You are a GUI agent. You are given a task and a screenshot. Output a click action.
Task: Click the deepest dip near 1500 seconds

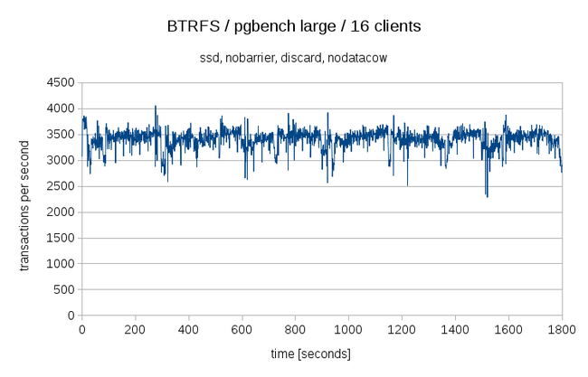(x=487, y=196)
